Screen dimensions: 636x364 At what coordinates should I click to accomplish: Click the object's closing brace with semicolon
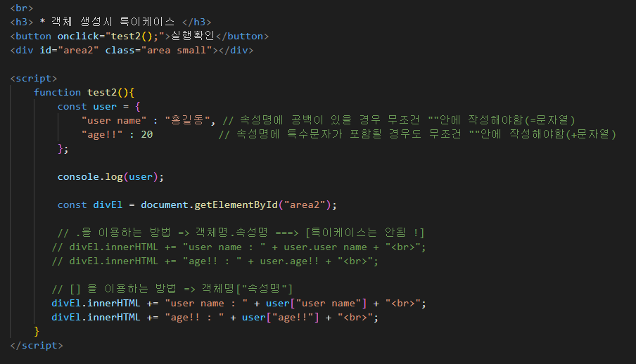63,149
